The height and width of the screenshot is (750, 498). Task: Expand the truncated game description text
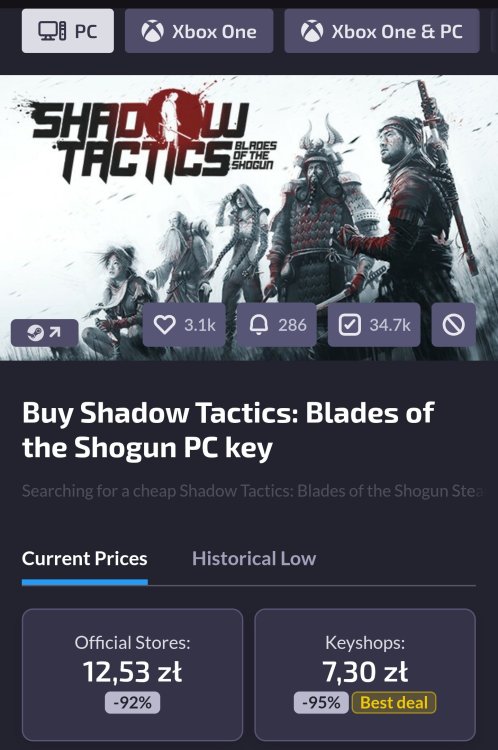coord(253,491)
